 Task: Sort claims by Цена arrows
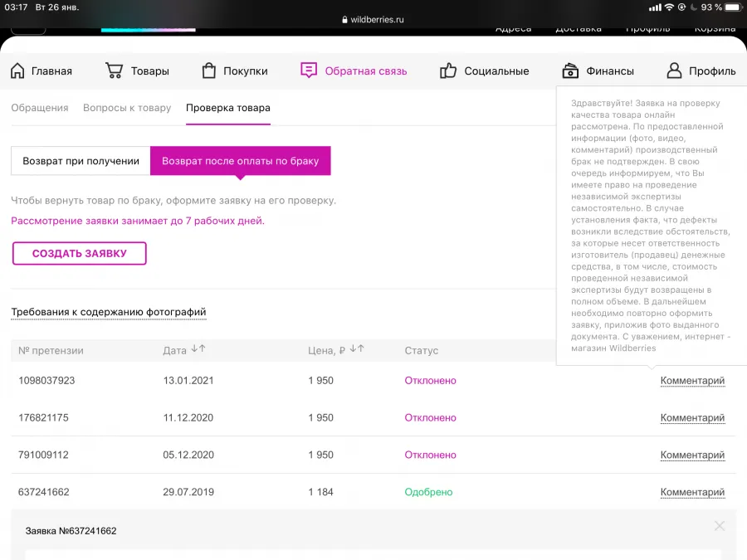357,349
